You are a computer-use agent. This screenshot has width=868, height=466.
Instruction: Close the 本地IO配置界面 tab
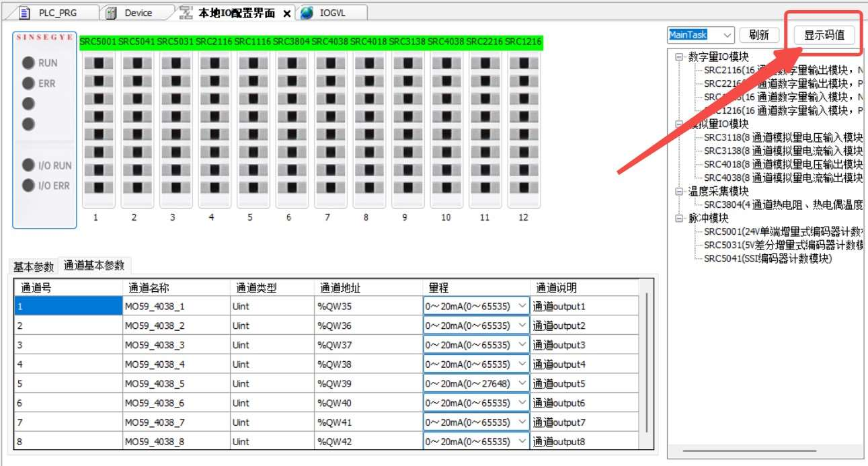[287, 13]
